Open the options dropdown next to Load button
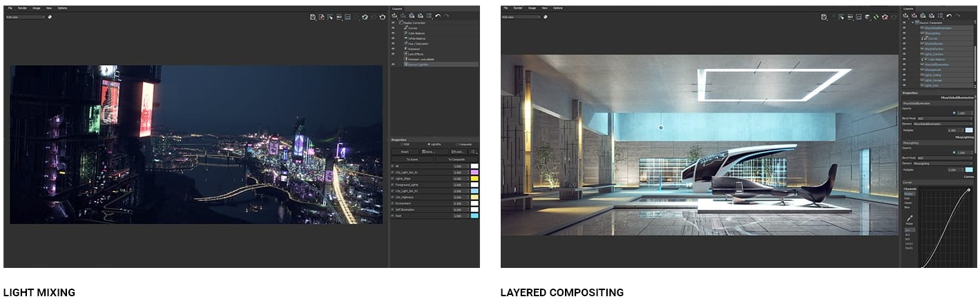This screenshot has width=980, height=299. coord(473,151)
